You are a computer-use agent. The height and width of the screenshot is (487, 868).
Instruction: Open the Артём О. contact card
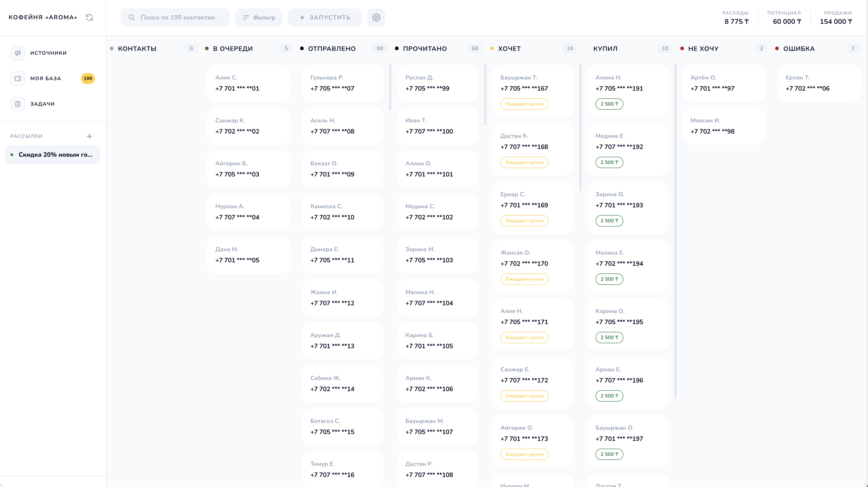coord(724,83)
